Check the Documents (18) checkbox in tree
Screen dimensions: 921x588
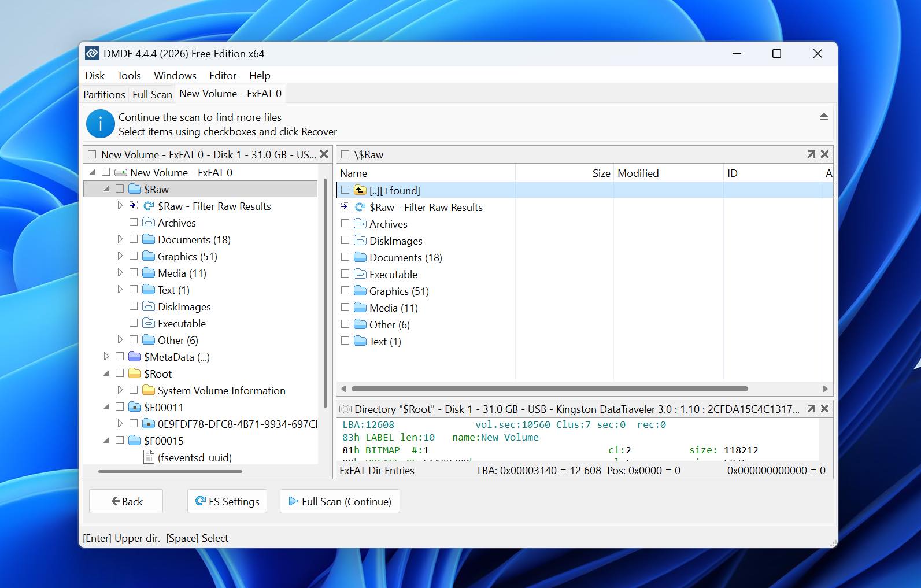pyautogui.click(x=134, y=239)
